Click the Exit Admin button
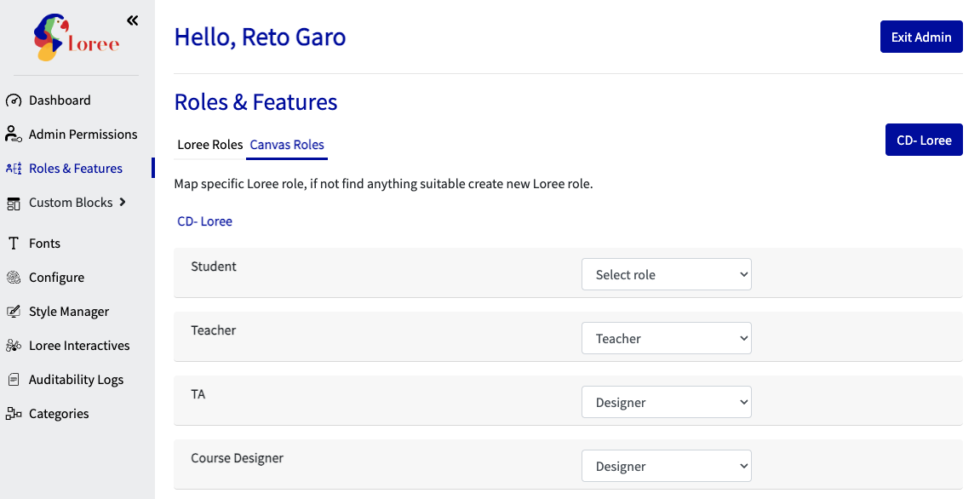980x499 pixels. (x=921, y=37)
